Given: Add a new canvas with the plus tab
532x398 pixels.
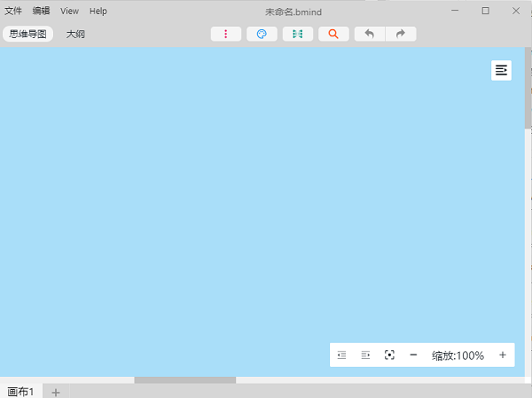Looking at the screenshot, I should click(55, 392).
